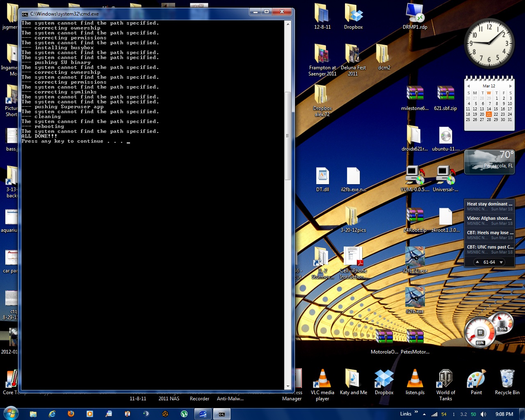Launch Internet Explorer from taskbar

tap(52, 414)
